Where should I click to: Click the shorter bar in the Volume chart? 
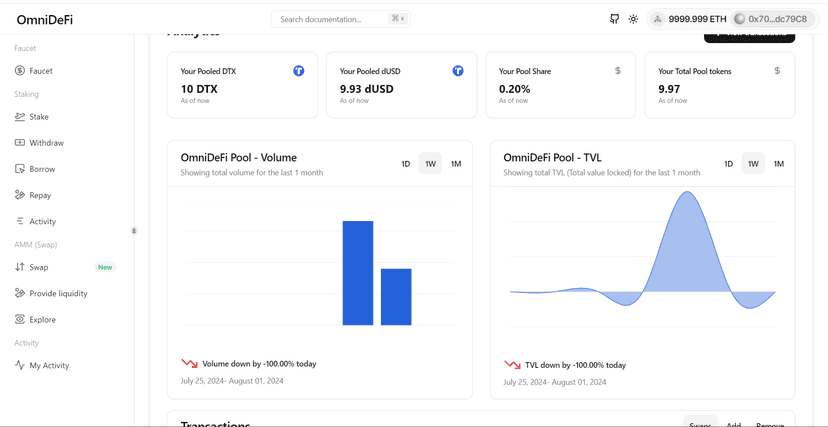(396, 297)
